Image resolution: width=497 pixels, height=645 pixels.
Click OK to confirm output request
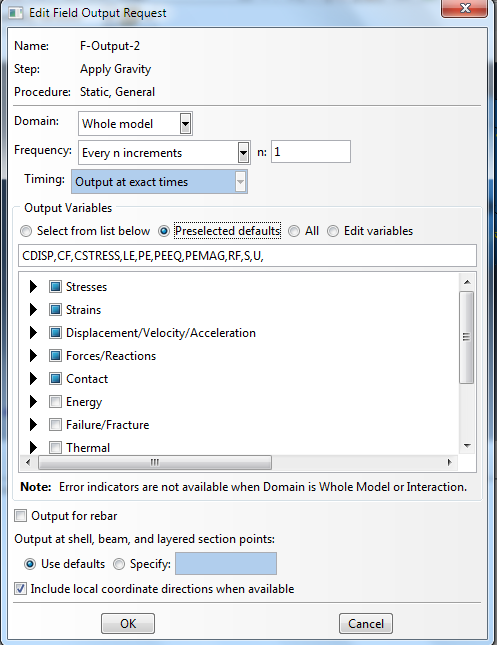click(x=128, y=624)
